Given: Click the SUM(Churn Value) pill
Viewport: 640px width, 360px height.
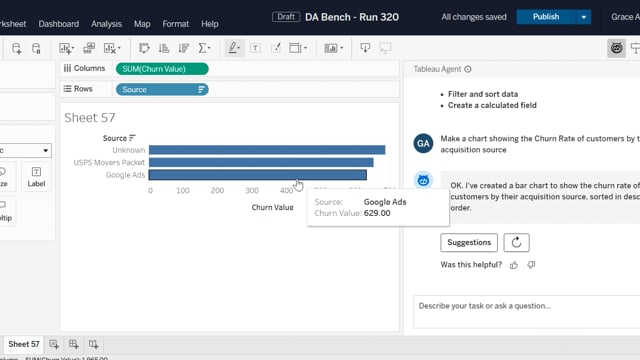Looking at the screenshot, I should coord(162,69).
